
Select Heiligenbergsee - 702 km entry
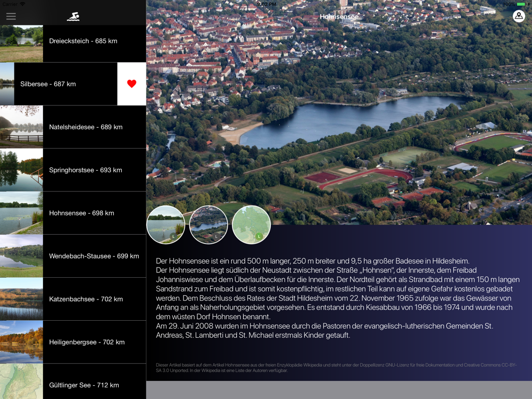click(73, 342)
